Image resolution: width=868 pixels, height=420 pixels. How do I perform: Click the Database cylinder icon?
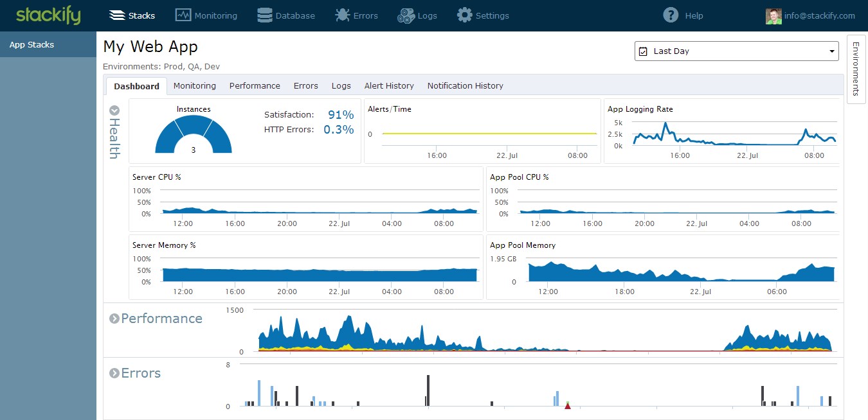pyautogui.click(x=264, y=15)
